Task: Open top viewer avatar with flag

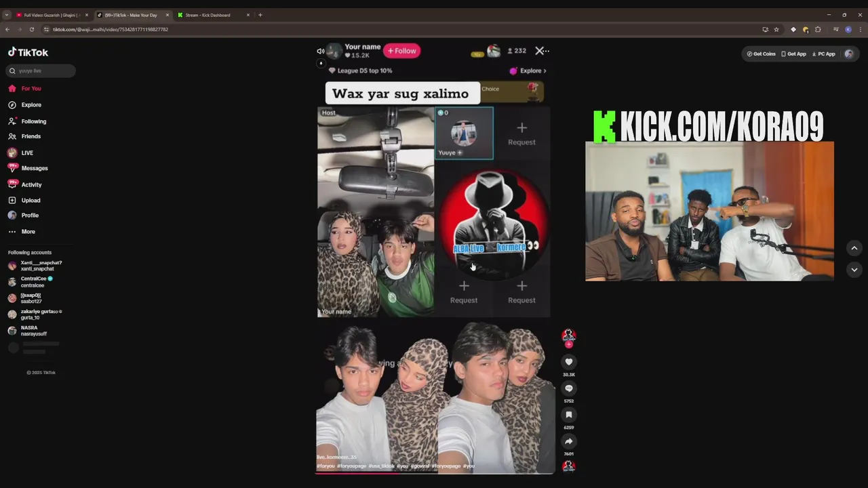Action: tap(494, 51)
